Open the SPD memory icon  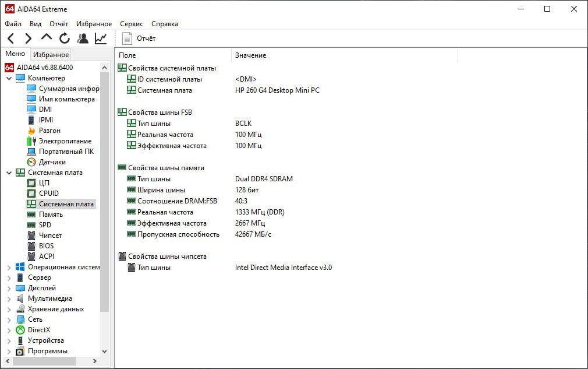[x=31, y=225]
